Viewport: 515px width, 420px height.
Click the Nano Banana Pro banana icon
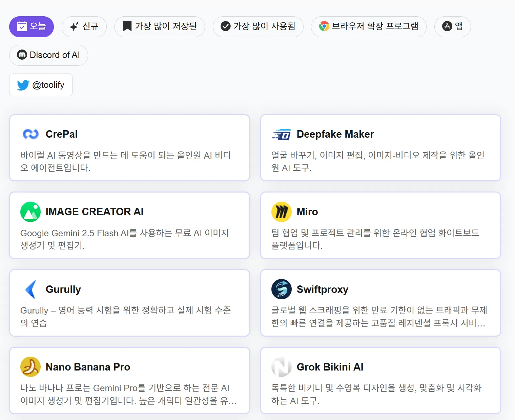click(30, 367)
